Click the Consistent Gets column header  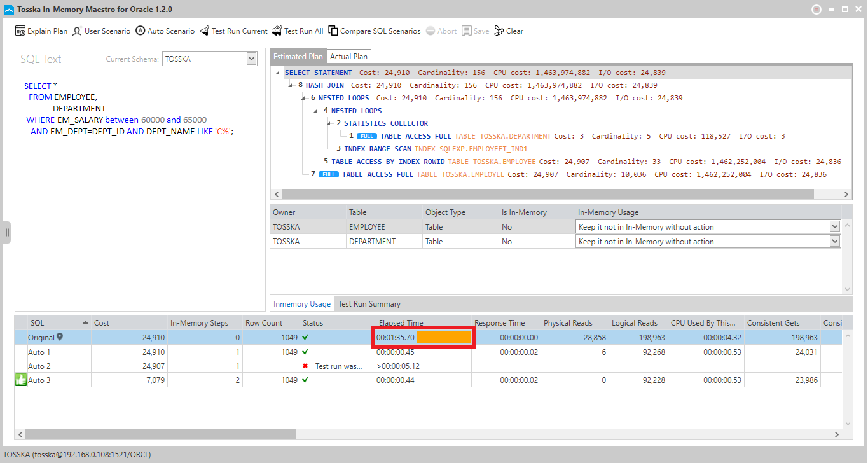click(783, 323)
